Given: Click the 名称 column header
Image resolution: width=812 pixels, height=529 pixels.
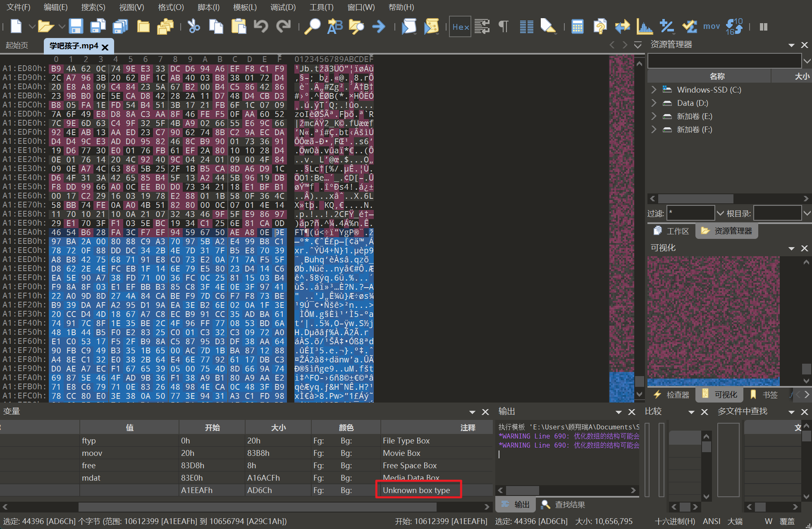Looking at the screenshot, I should click(716, 76).
